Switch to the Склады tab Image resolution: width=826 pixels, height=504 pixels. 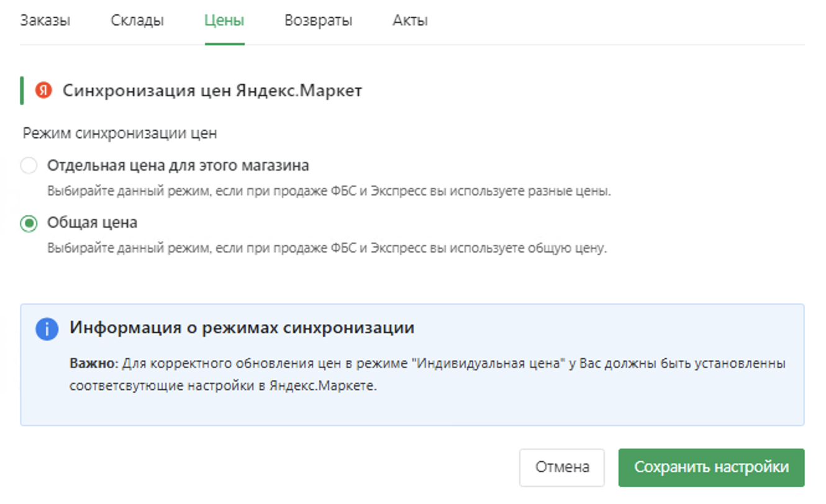tap(137, 20)
